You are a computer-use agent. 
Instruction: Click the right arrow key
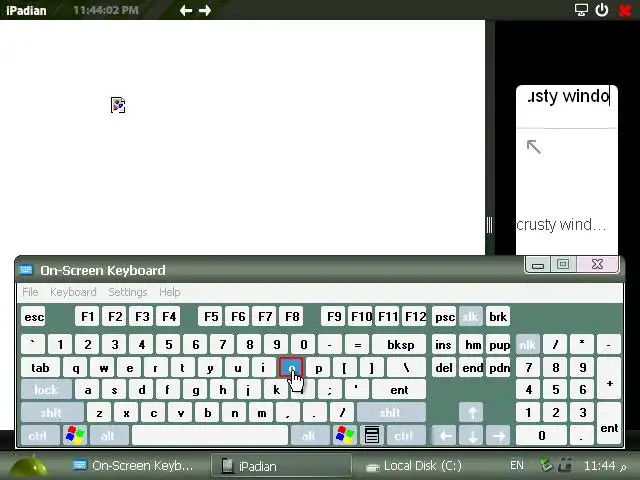point(498,436)
